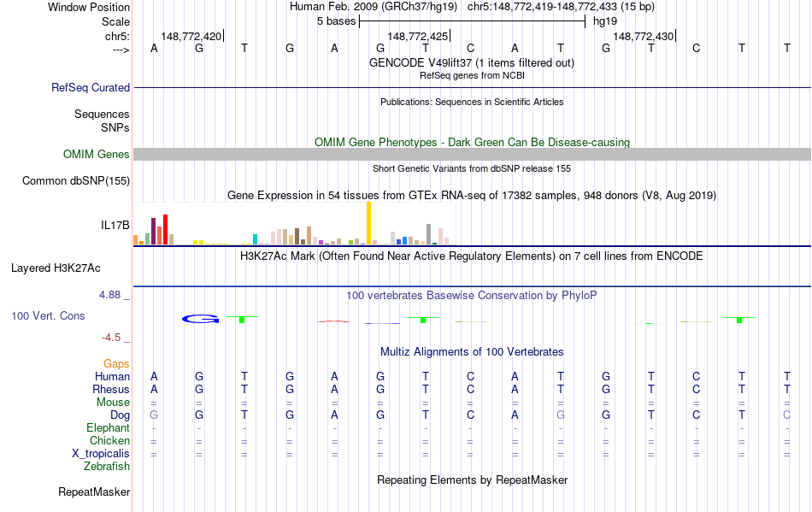Click the Mouse alignment row label
This screenshot has width=812, height=512.
(113, 403)
